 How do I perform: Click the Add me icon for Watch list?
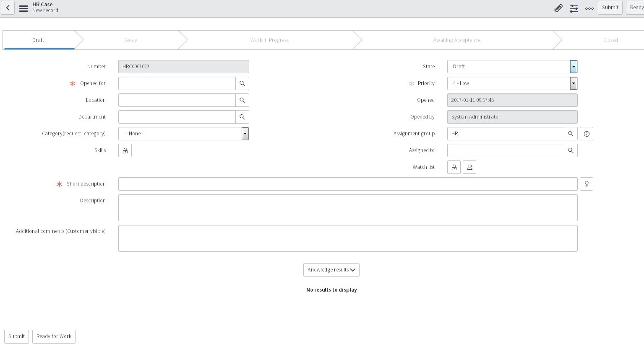point(469,167)
